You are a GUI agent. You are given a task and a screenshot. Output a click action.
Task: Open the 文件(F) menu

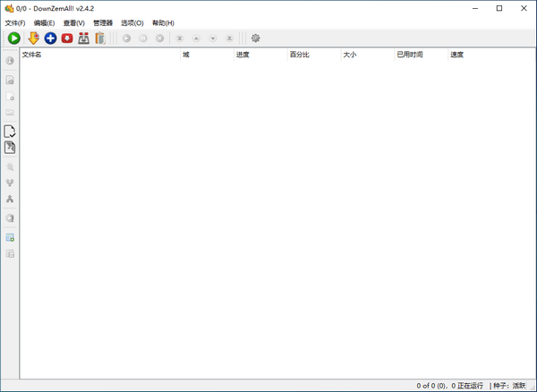pos(15,22)
